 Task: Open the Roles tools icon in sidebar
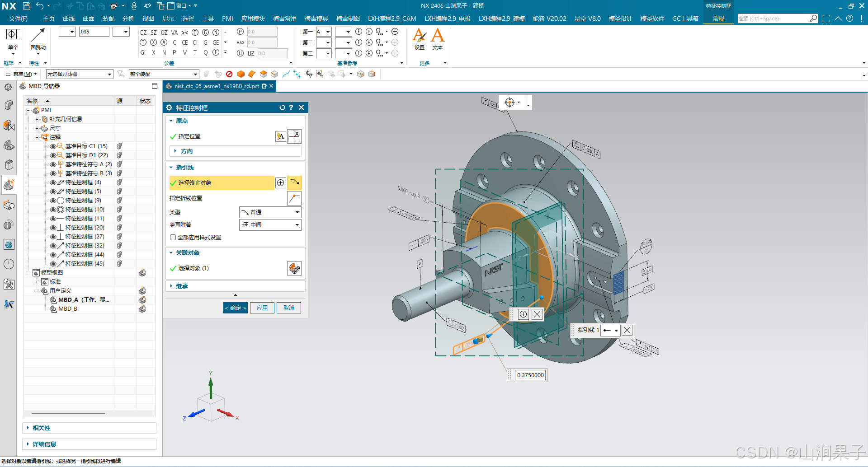(x=9, y=284)
